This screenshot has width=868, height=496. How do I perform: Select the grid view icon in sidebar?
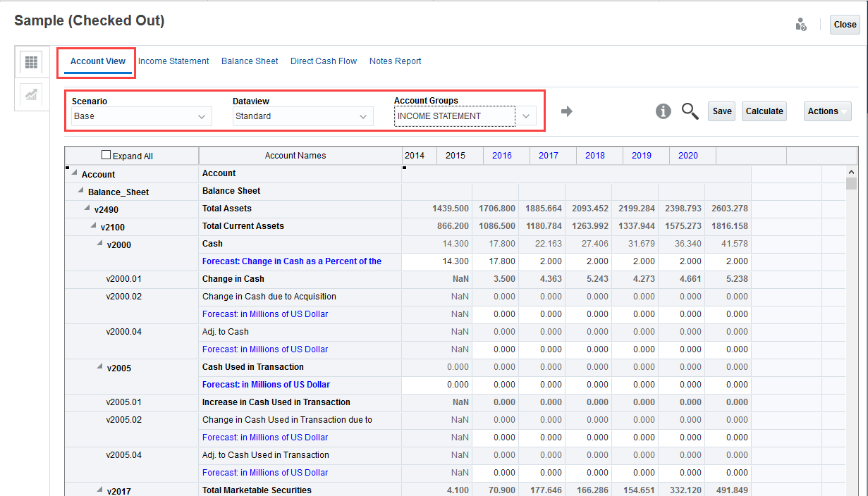31,62
